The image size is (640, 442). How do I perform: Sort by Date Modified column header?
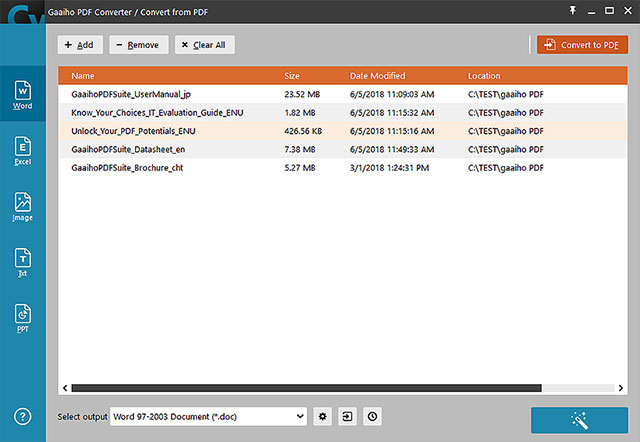tap(377, 76)
